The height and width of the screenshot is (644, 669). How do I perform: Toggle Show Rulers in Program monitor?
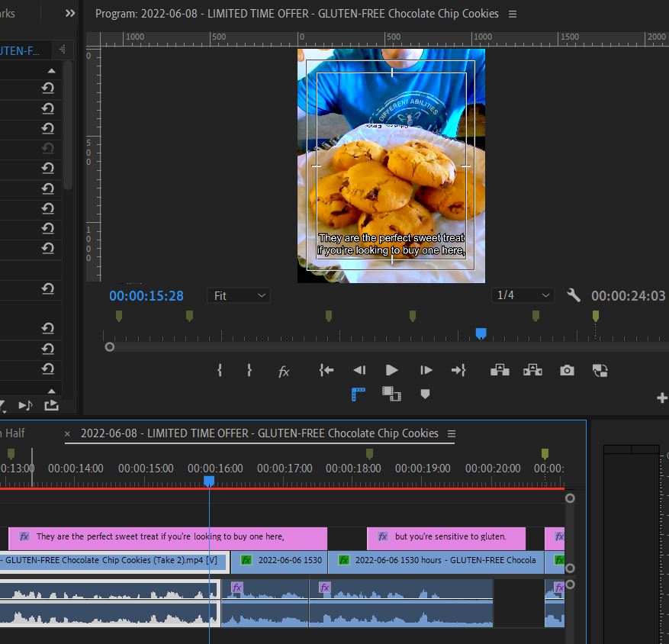(358, 394)
